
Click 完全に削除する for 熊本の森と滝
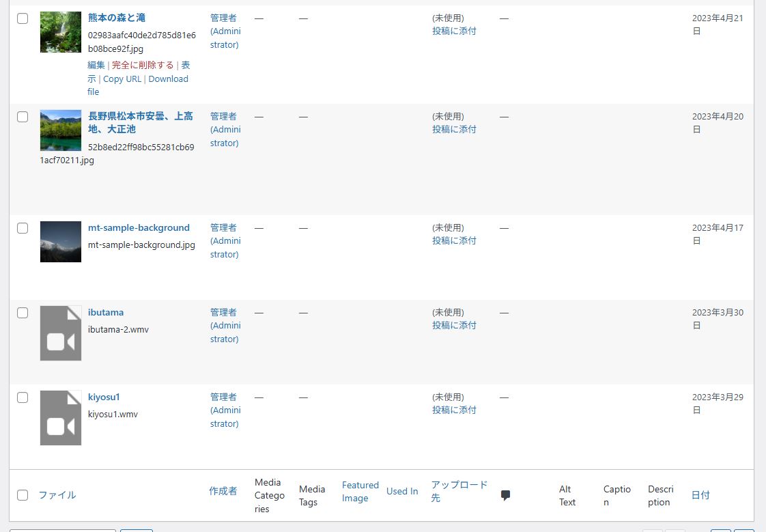coord(143,66)
